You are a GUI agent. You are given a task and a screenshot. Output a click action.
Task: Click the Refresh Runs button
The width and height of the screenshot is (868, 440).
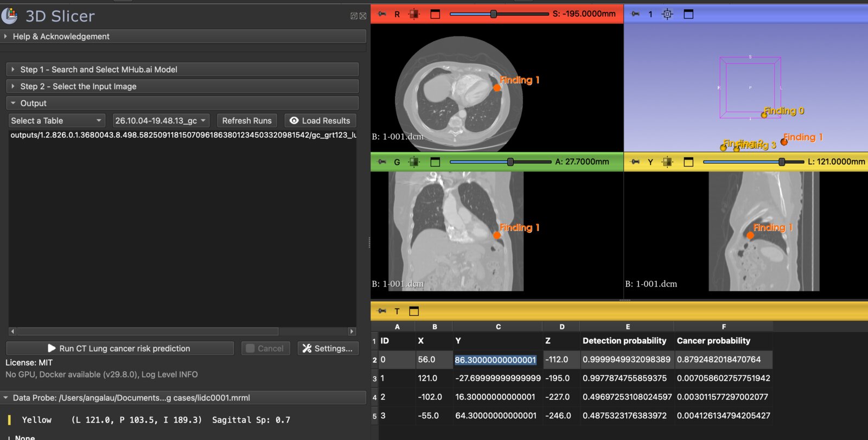[247, 120]
